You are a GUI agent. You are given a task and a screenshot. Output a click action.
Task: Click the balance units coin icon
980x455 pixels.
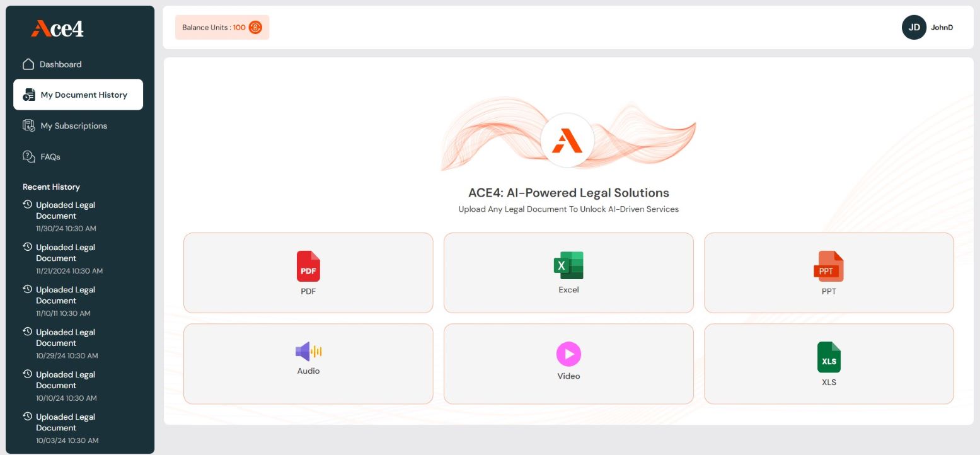point(255,28)
